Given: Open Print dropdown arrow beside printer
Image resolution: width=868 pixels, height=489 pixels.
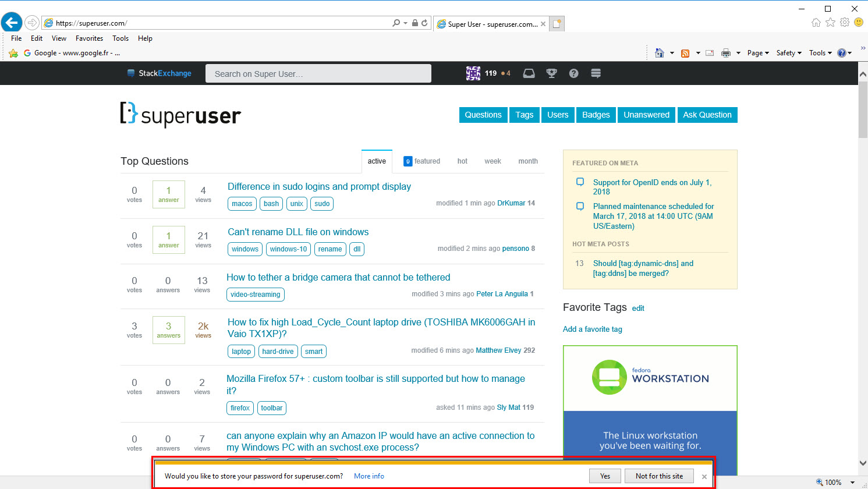Looking at the screenshot, I should click(x=738, y=53).
